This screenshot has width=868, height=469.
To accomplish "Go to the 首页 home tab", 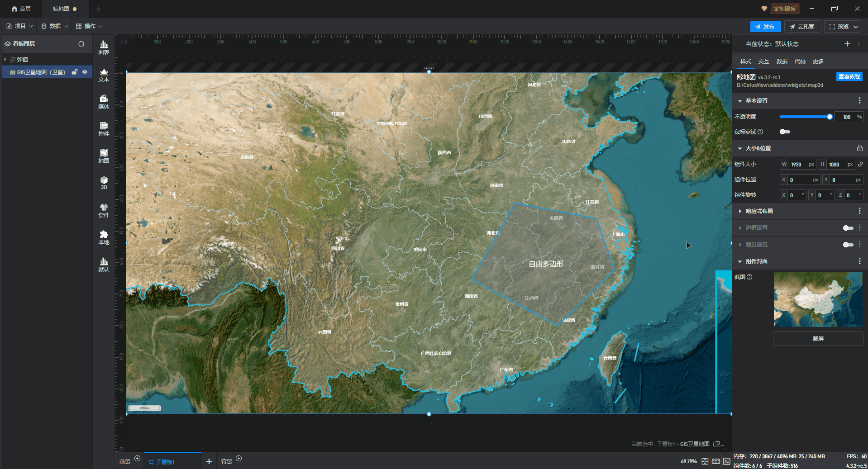I will click(x=21, y=9).
